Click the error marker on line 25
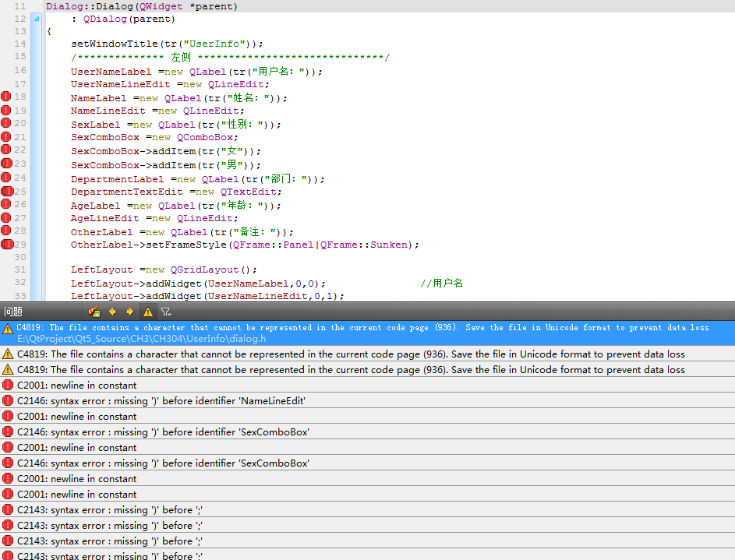Screen dimensions: 735x560 pos(7,191)
